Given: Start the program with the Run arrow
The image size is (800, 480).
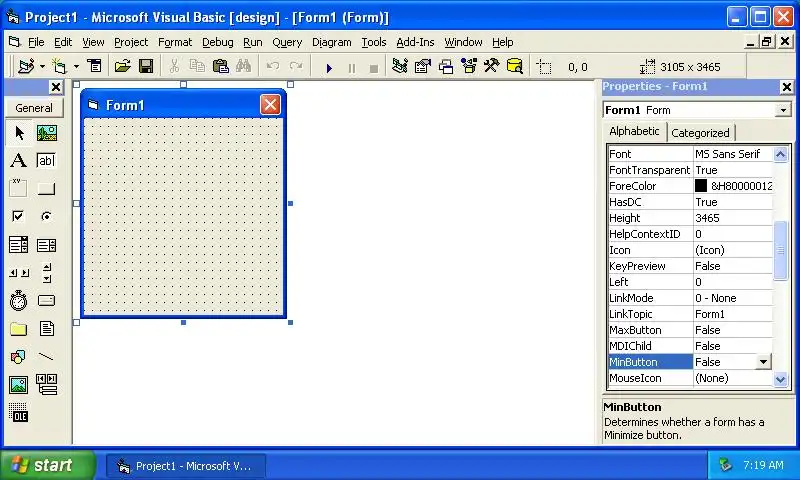Looking at the screenshot, I should (329, 67).
